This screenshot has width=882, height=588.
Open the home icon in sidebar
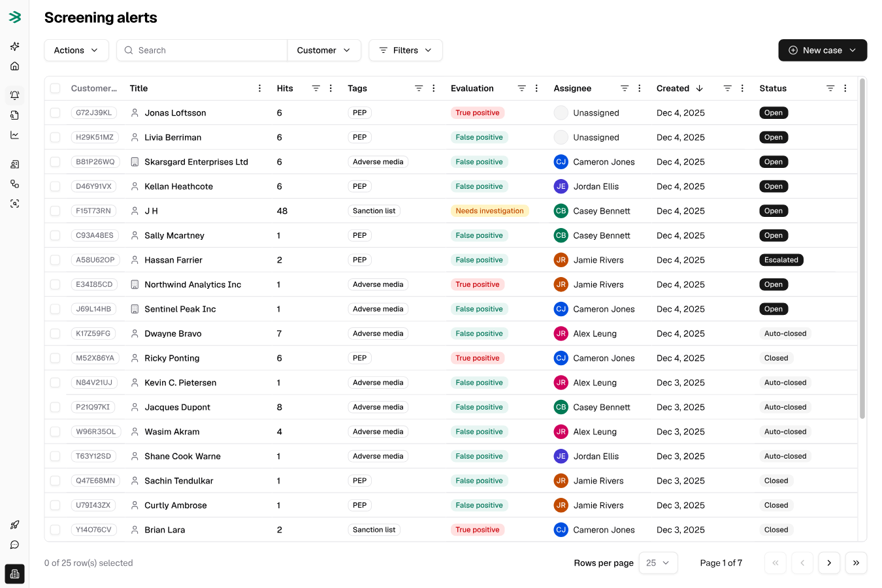coord(14,66)
